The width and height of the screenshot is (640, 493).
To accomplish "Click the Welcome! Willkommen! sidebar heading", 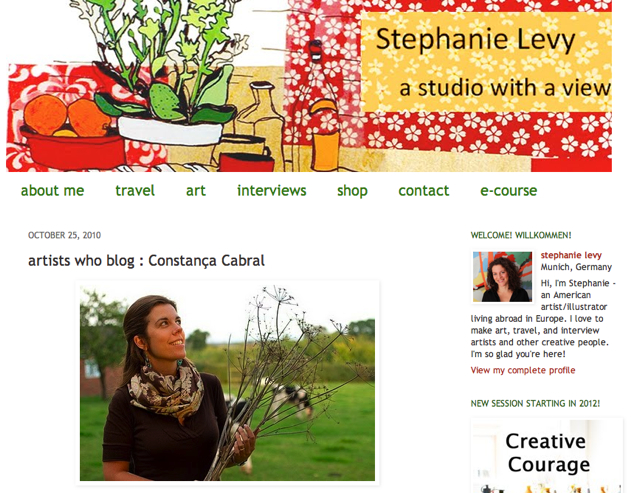I will tap(521, 235).
